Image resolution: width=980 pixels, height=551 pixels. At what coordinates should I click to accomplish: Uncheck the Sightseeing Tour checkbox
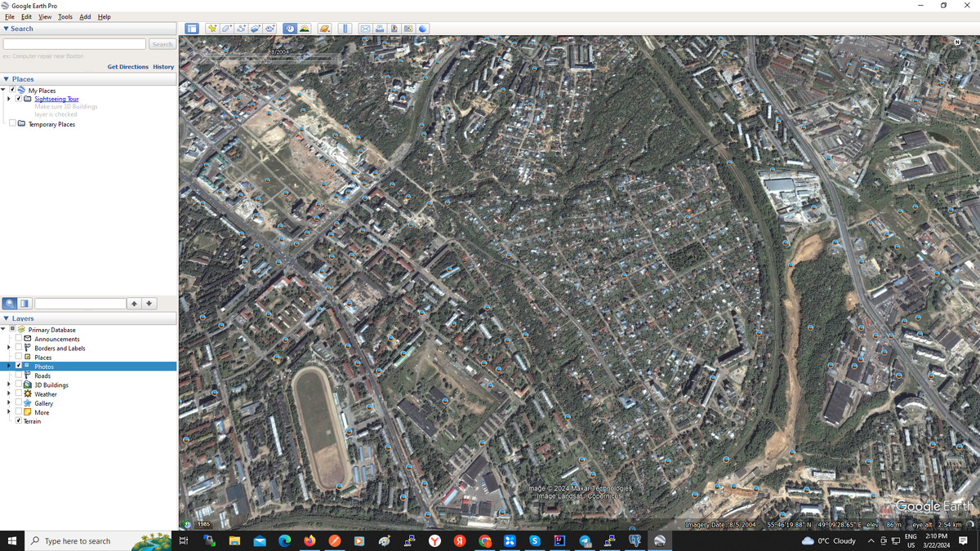pos(19,99)
